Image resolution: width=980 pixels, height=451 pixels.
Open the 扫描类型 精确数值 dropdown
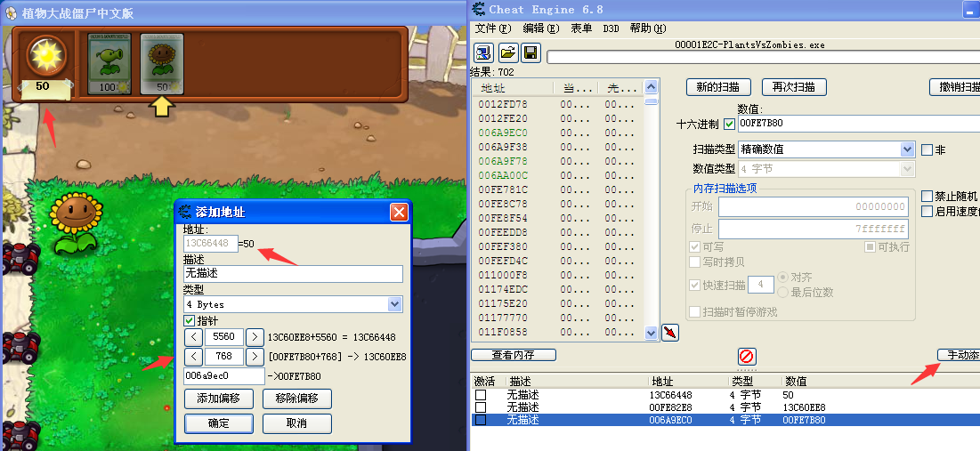pos(908,149)
